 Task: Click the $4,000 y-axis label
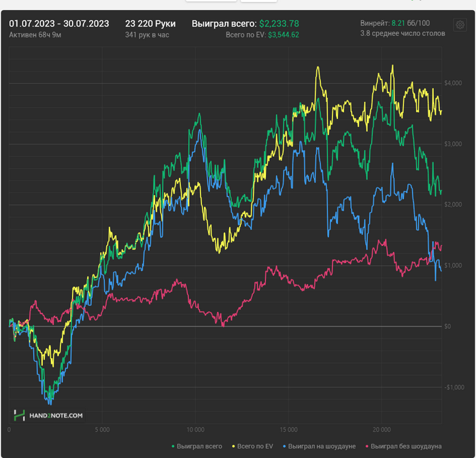click(x=453, y=83)
